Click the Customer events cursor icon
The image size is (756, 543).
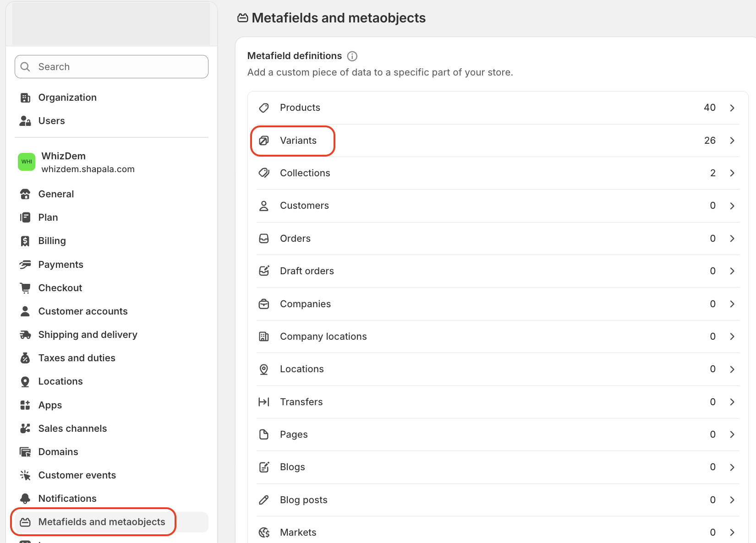pos(25,475)
